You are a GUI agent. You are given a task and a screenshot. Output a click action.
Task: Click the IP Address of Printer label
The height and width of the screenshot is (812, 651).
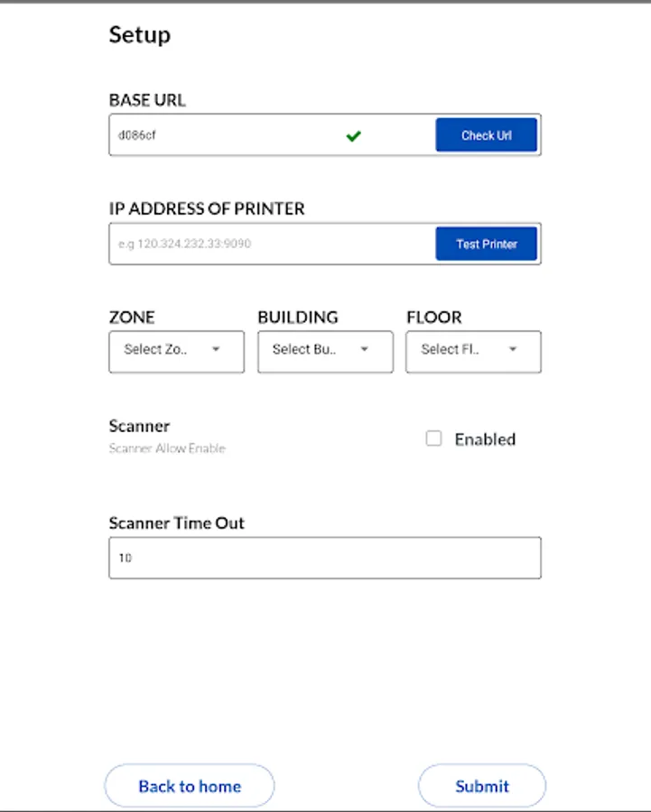tap(207, 208)
